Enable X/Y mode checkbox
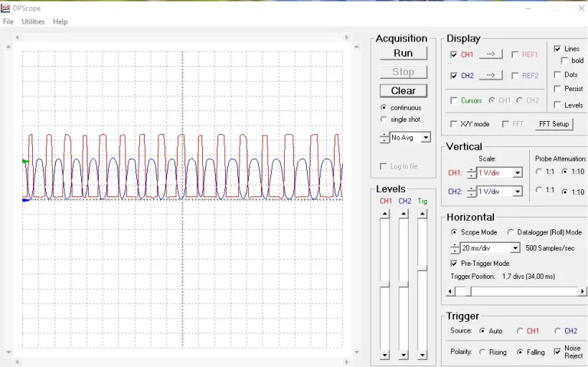 [454, 124]
